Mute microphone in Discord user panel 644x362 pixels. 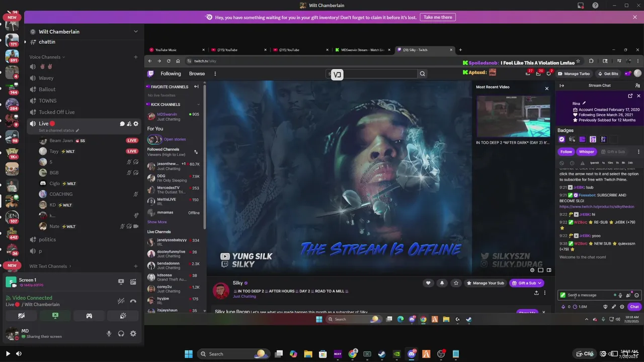[x=109, y=333]
